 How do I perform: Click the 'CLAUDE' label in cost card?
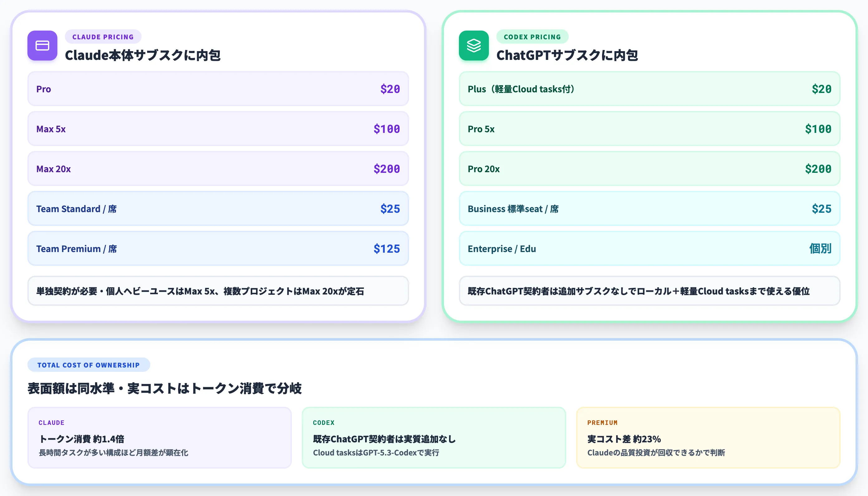[x=51, y=422]
